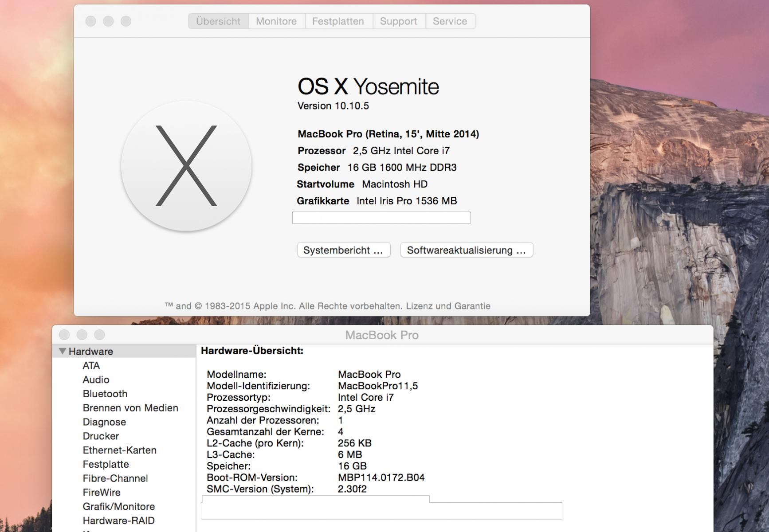Open the Service tab
This screenshot has width=769, height=532.
(x=450, y=21)
